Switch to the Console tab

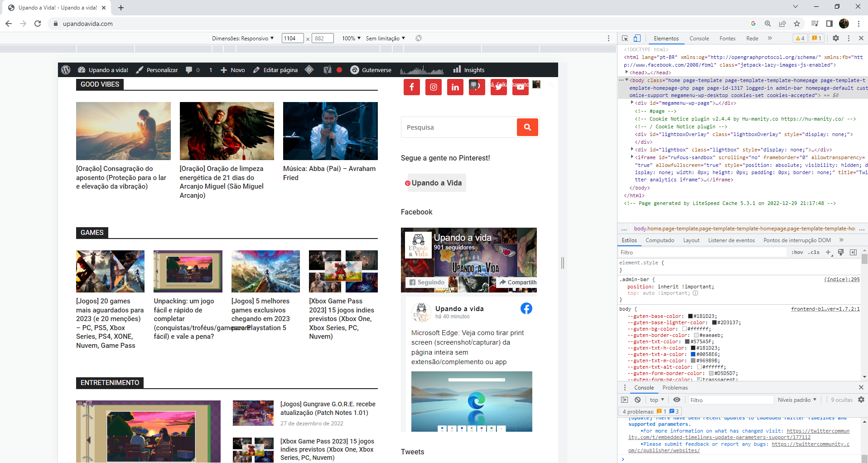coord(699,38)
